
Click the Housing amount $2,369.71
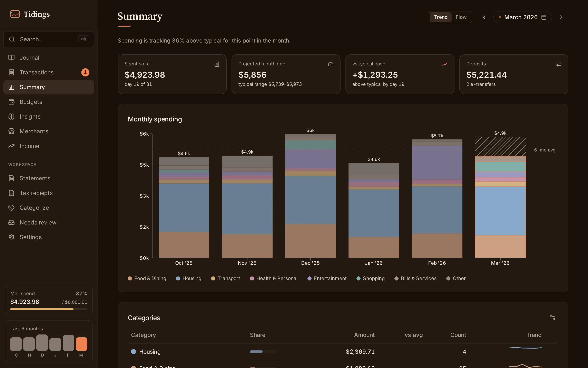360,352
